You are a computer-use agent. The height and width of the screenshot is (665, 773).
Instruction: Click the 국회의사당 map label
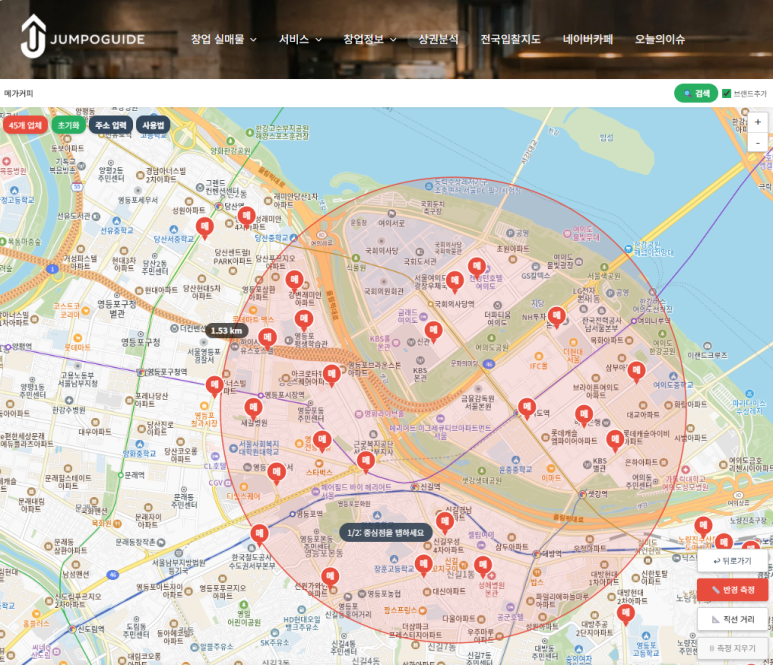(382, 250)
